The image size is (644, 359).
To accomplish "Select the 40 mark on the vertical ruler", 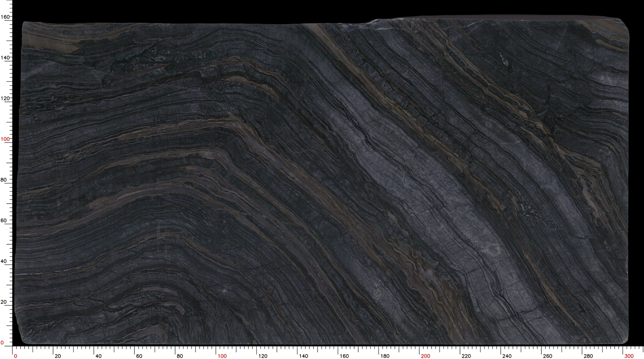I will pyautogui.click(x=4, y=261).
